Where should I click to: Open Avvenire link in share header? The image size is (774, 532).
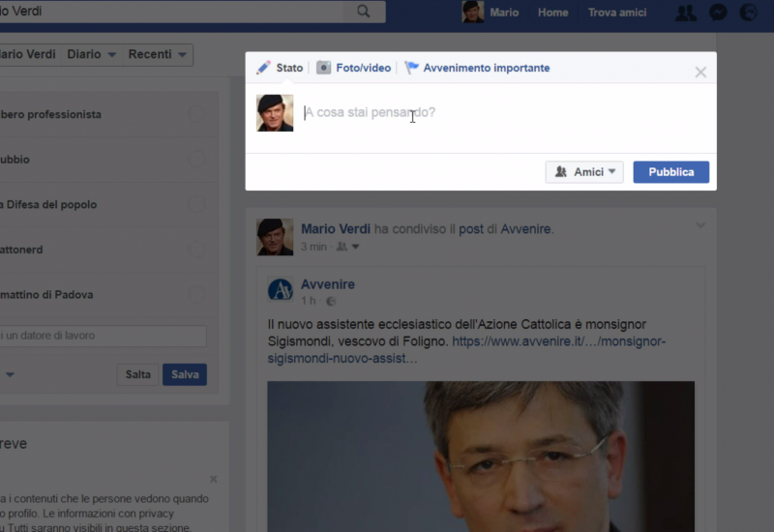tap(525, 229)
